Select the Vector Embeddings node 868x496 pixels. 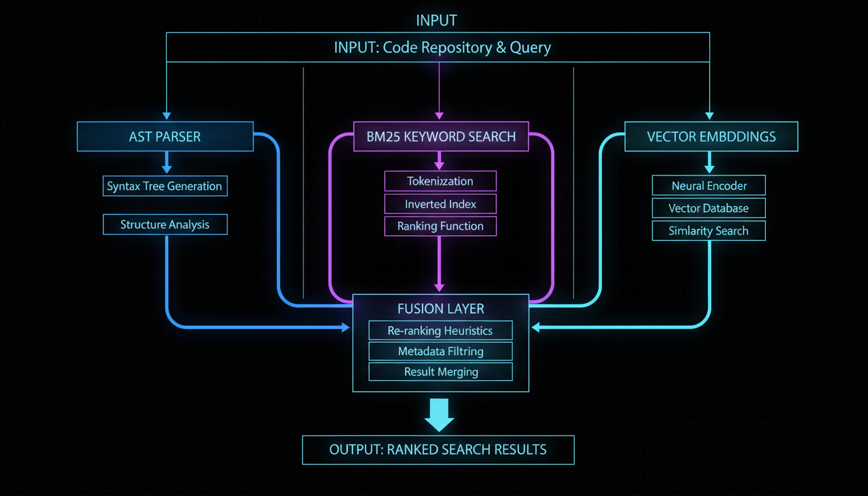pos(710,136)
